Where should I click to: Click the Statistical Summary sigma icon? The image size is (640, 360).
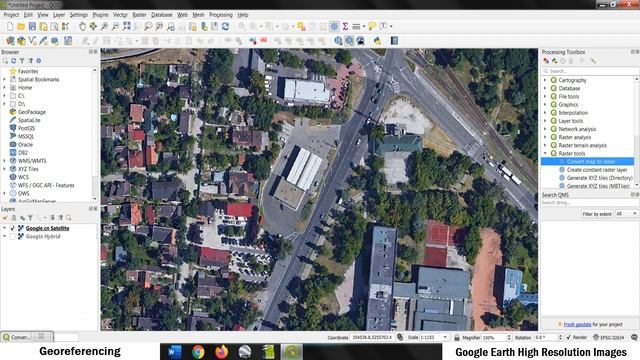pos(345,27)
